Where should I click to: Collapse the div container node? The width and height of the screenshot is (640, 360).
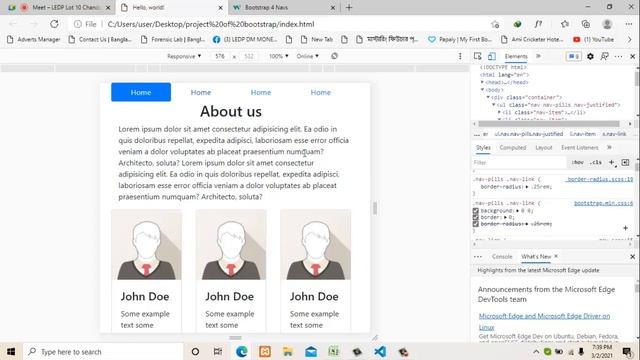488,97
